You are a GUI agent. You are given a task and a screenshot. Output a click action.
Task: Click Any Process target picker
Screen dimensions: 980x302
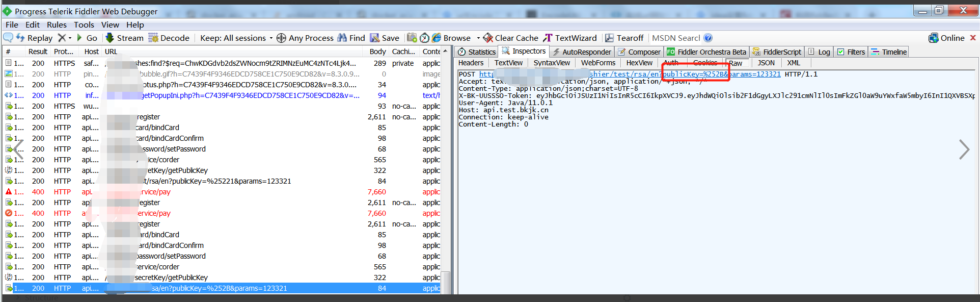pyautogui.click(x=305, y=38)
